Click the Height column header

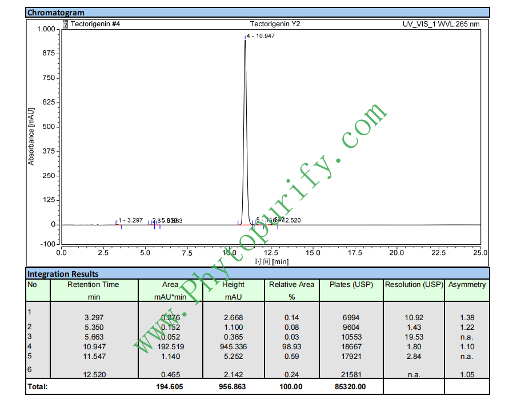[x=233, y=284]
